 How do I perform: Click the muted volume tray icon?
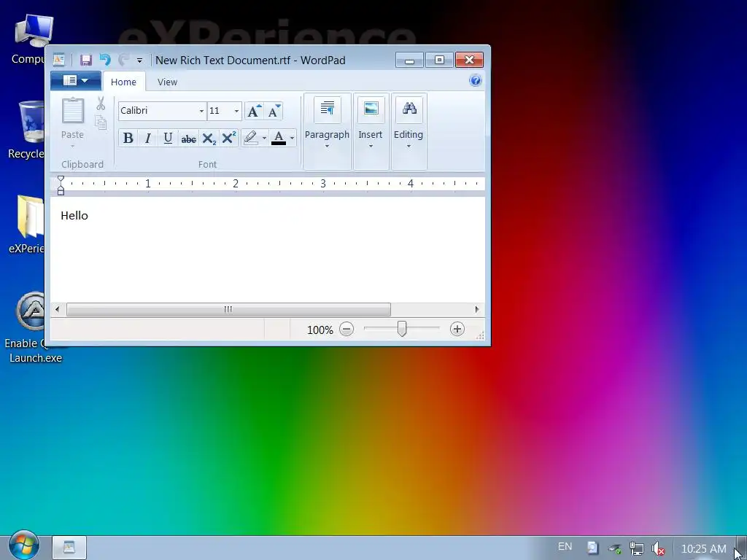click(658, 548)
